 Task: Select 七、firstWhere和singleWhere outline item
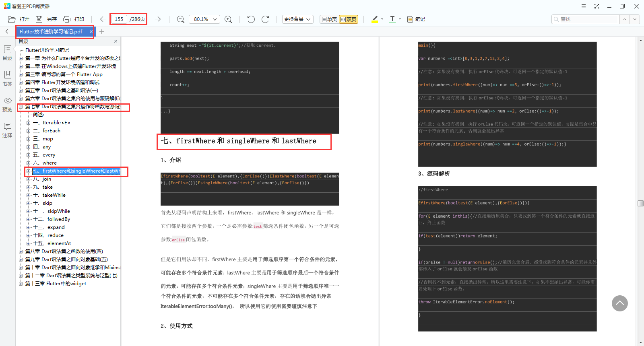click(x=76, y=171)
